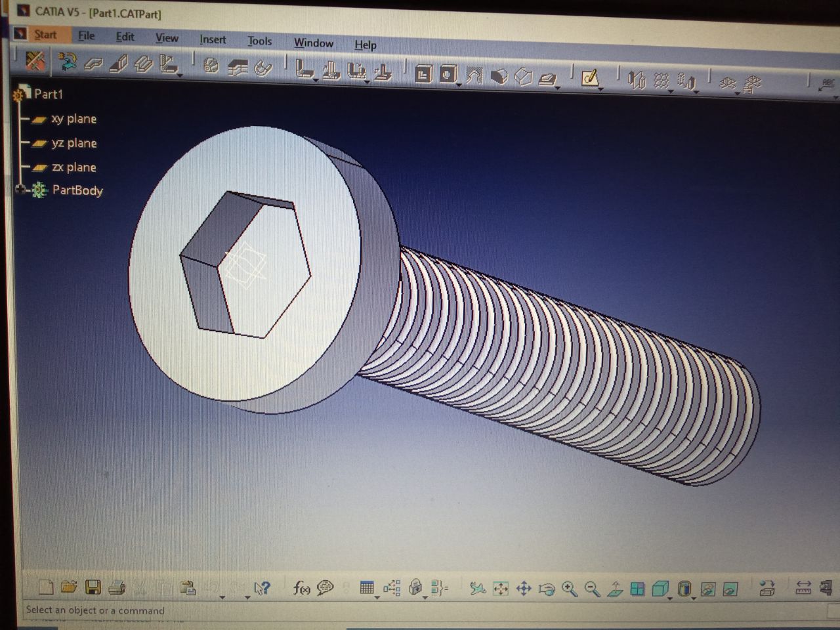The height and width of the screenshot is (630, 840).
Task: Click the Hide/Show icon
Action: pos(707,589)
